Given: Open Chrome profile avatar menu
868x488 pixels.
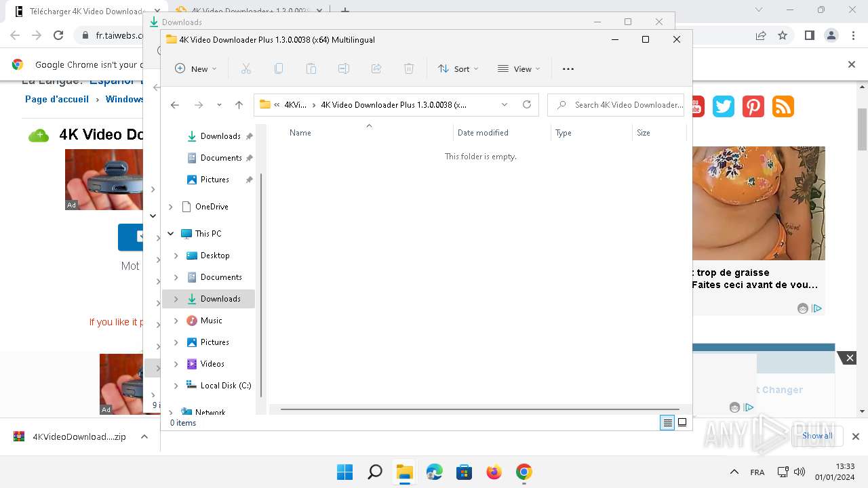Looking at the screenshot, I should (x=831, y=35).
